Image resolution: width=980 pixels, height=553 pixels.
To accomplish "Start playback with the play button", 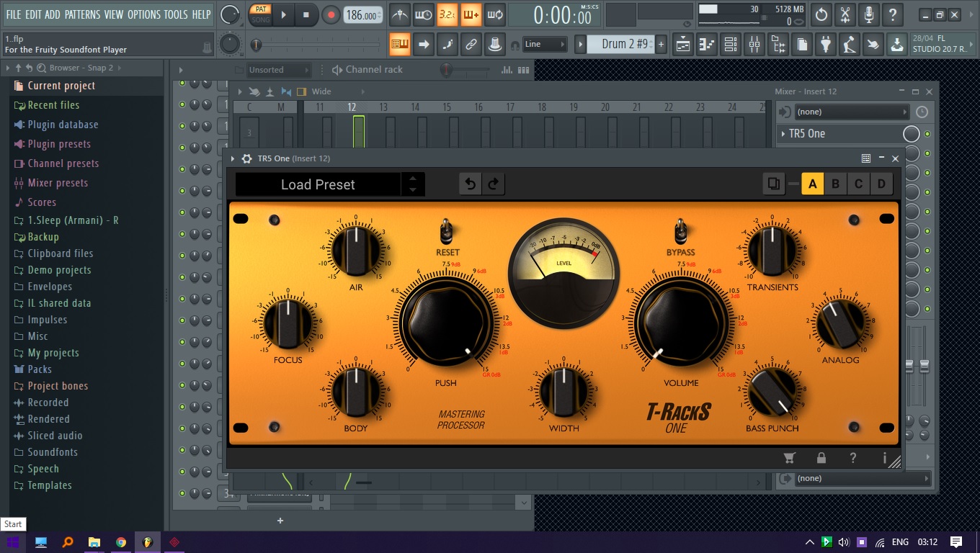I will coord(283,14).
